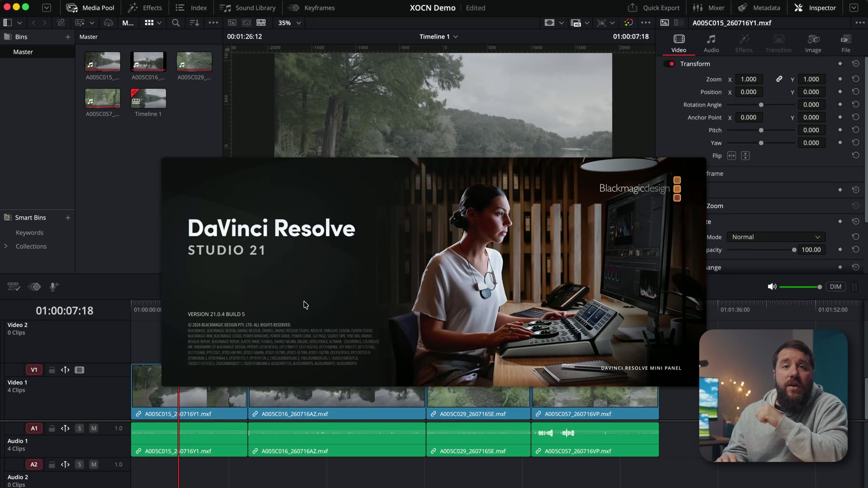The height and width of the screenshot is (488, 868).
Task: Select A005C016 clip thumbnail
Action: [x=148, y=61]
